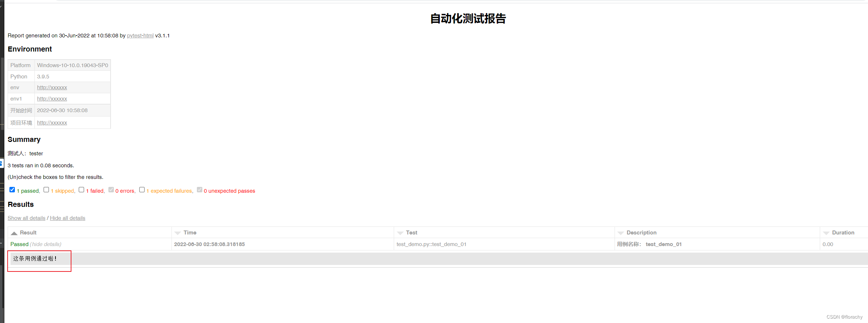
Task: Check the '1 skipped' filter checkbox
Action: point(46,190)
